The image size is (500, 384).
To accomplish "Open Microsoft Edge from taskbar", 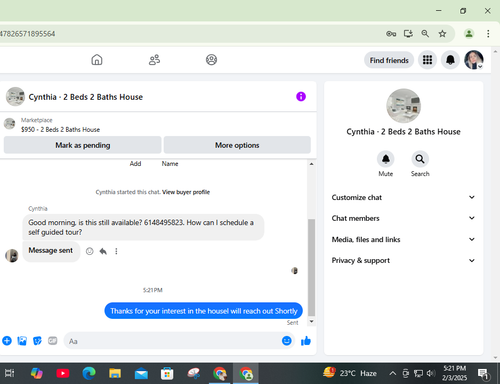I will (89, 373).
